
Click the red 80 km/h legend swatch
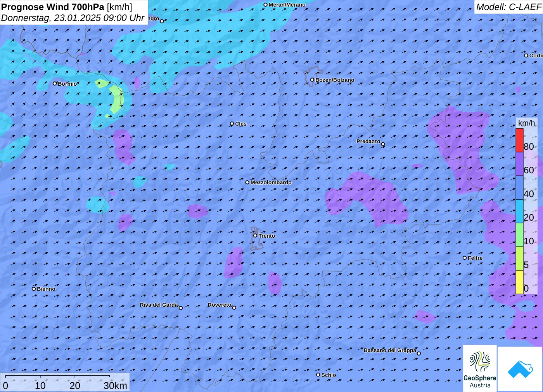519,140
